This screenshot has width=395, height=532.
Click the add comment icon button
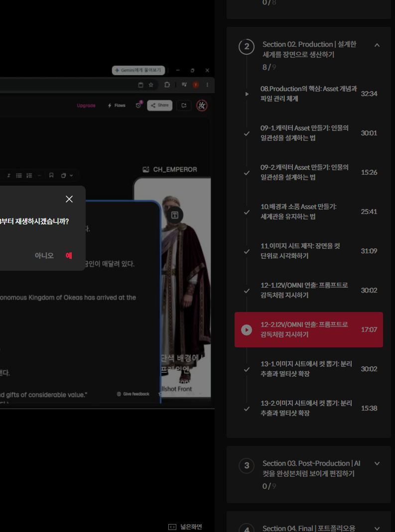point(184,106)
